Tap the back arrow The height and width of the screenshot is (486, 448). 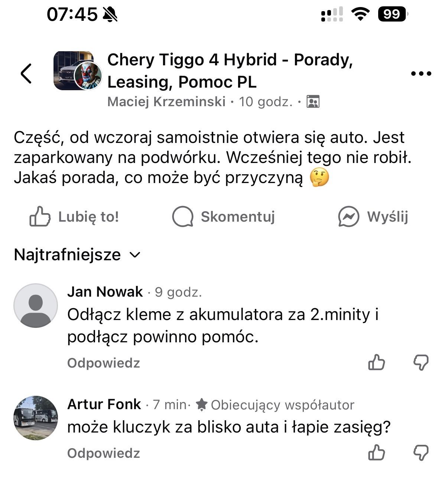(26, 73)
